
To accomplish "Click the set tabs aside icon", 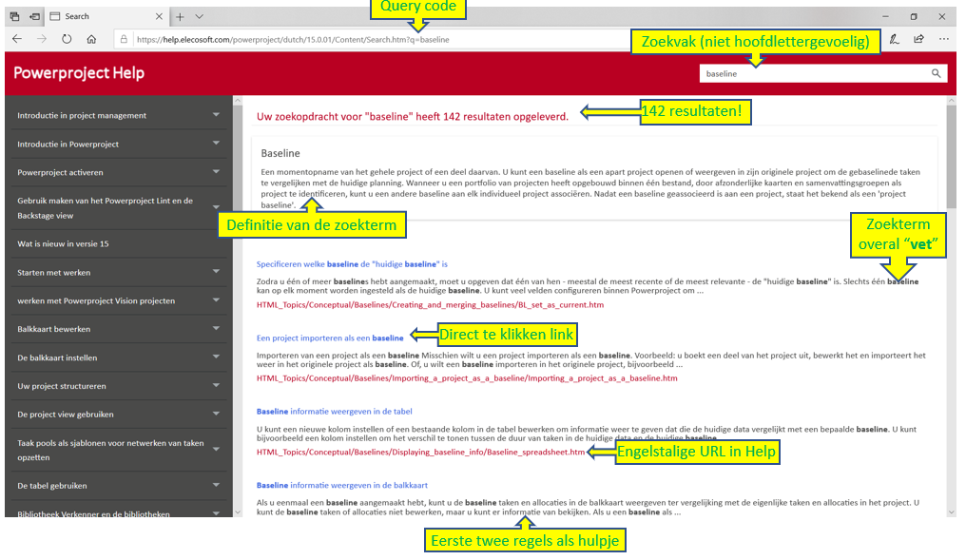I will tap(34, 16).
